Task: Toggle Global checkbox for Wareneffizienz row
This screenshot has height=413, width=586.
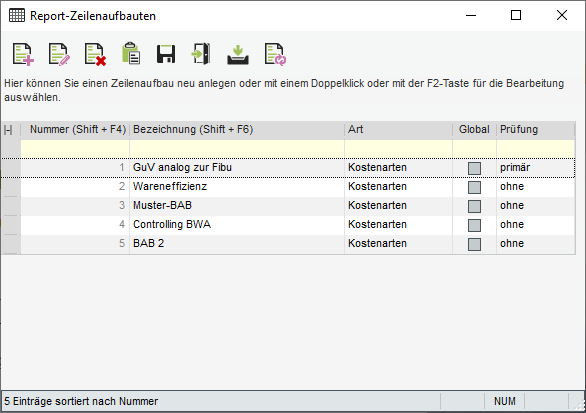Action: point(474,187)
